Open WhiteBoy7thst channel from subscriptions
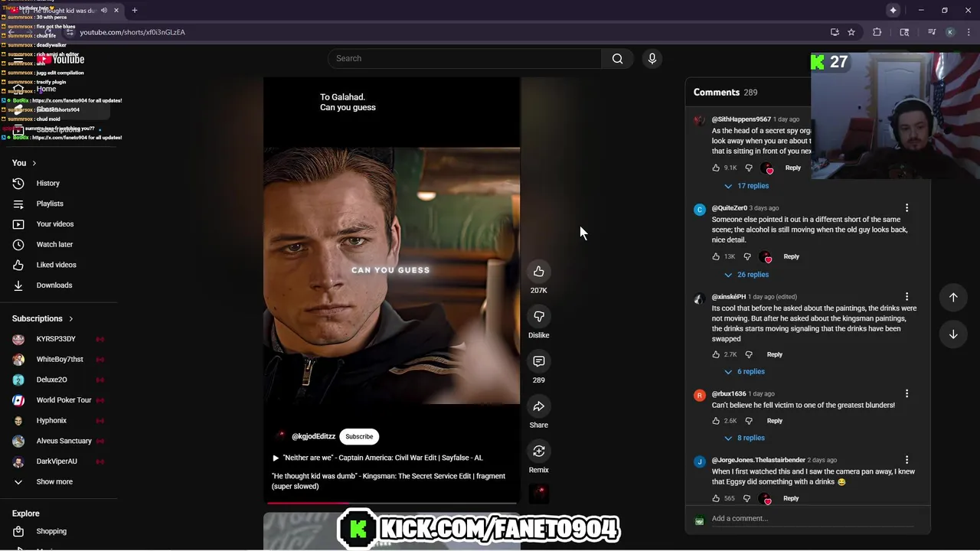980x551 pixels. [x=58, y=359]
